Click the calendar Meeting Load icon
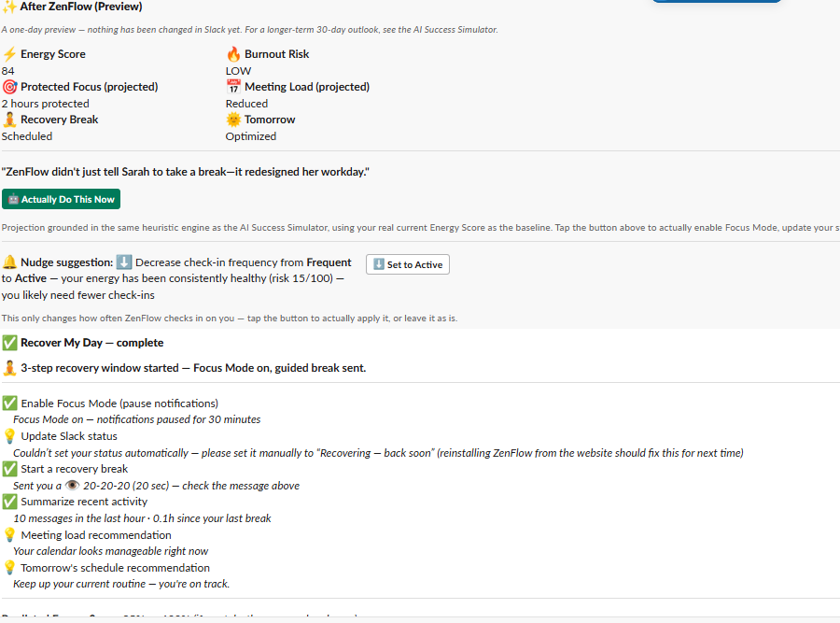 tap(233, 87)
